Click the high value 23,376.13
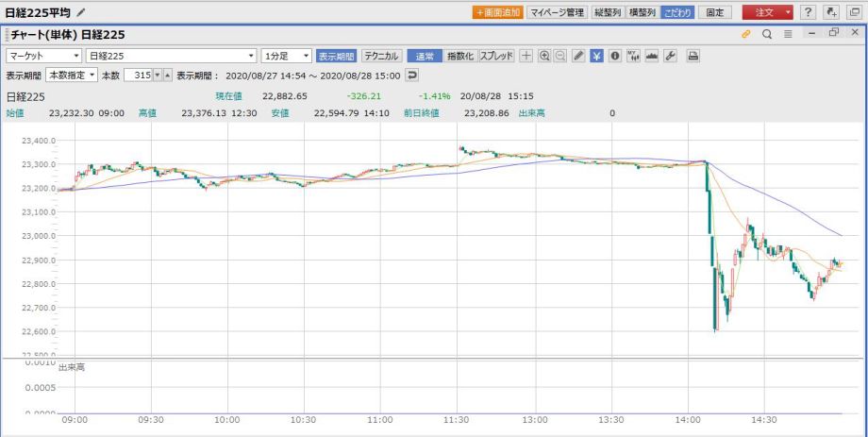Screen dimensions: 868x437 (204, 113)
